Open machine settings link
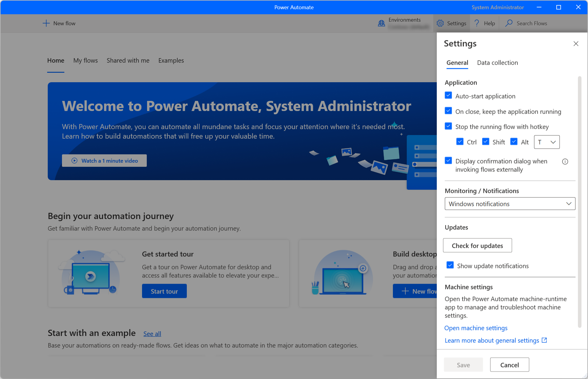Viewport: 588px width, 379px height. tap(476, 327)
